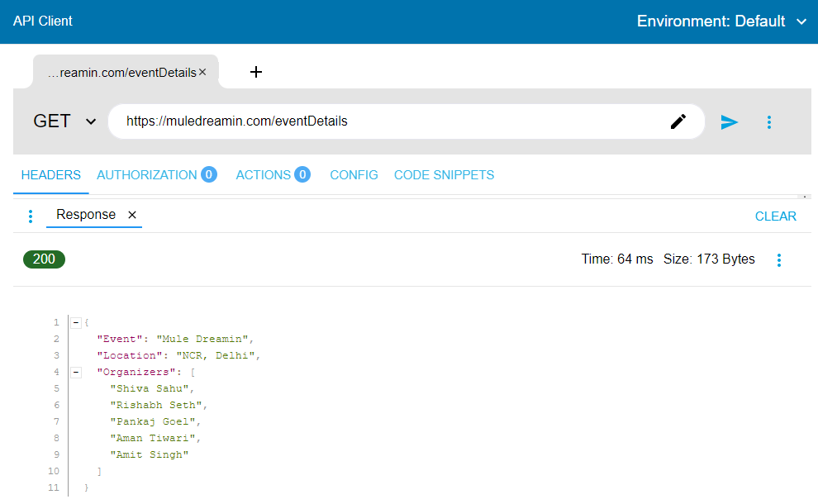
Task: Click the 200 status code badge
Action: 44,259
